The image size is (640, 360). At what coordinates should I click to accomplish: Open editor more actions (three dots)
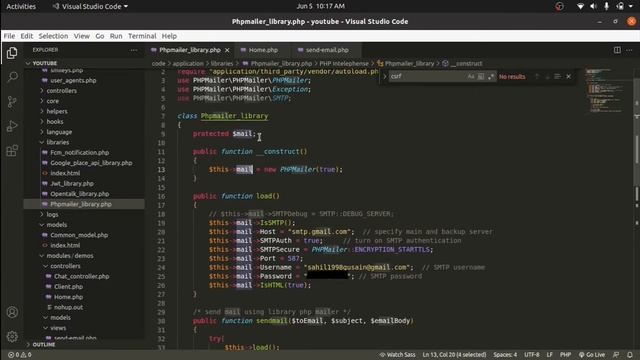tap(629, 50)
